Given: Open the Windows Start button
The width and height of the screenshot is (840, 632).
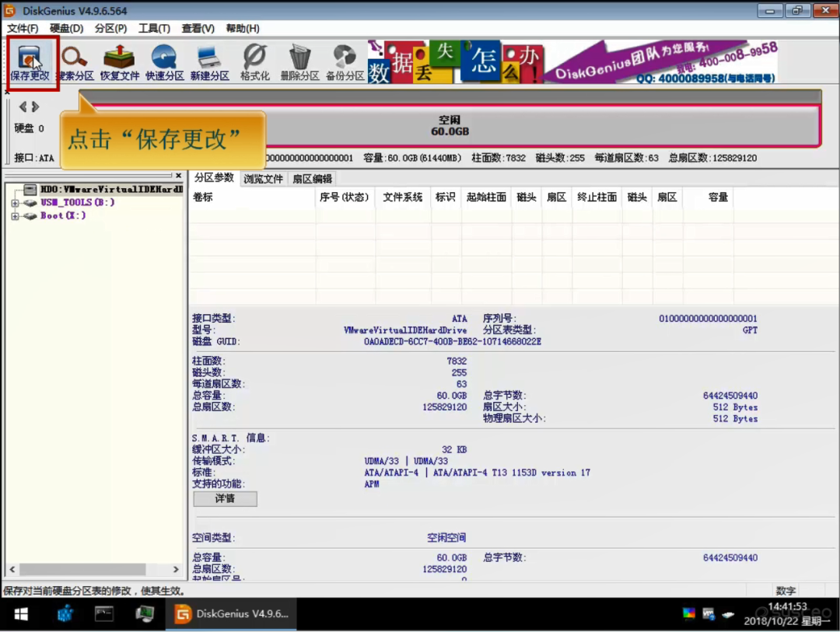Looking at the screenshot, I should [21, 614].
